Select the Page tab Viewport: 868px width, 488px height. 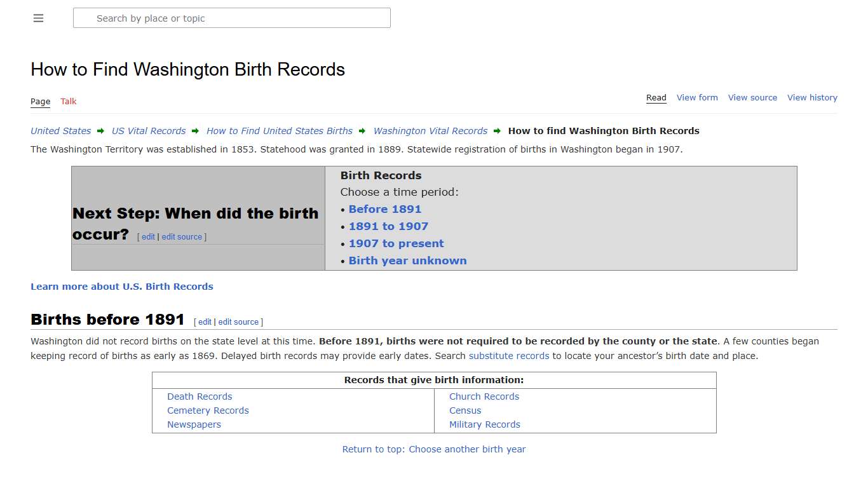click(40, 101)
